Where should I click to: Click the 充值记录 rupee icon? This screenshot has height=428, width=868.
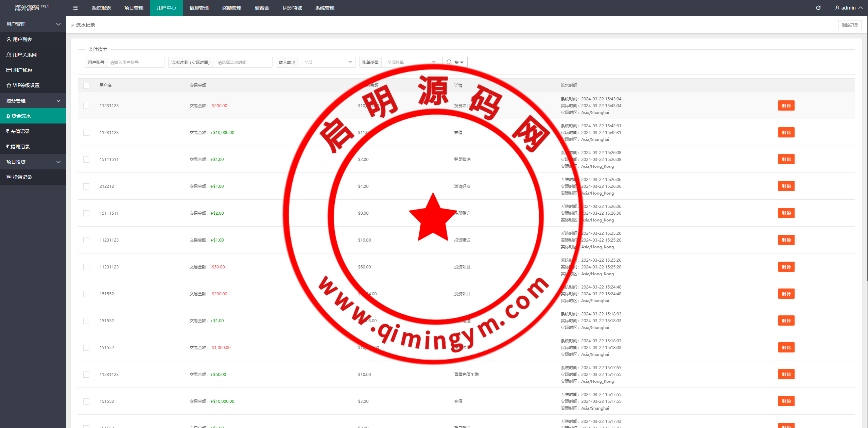point(7,131)
